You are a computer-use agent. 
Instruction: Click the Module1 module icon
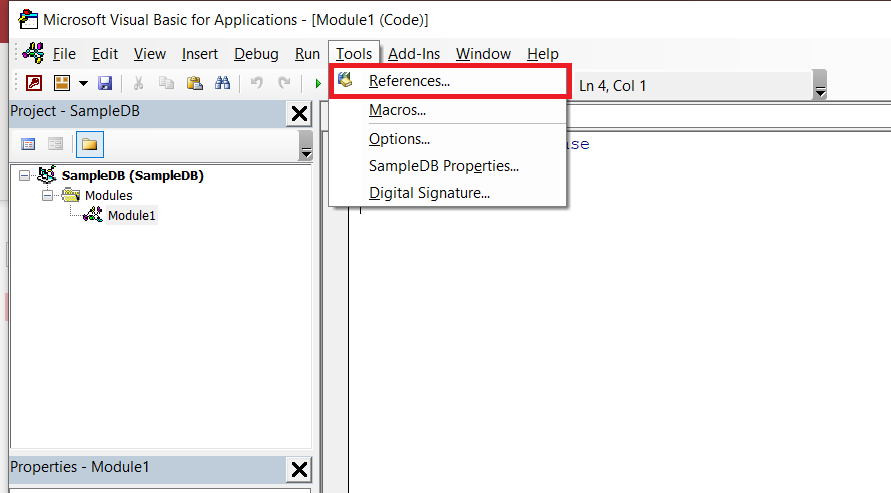pos(93,215)
